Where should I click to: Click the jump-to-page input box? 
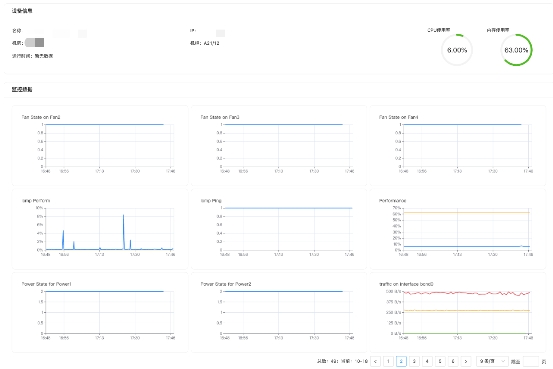tap(531, 361)
